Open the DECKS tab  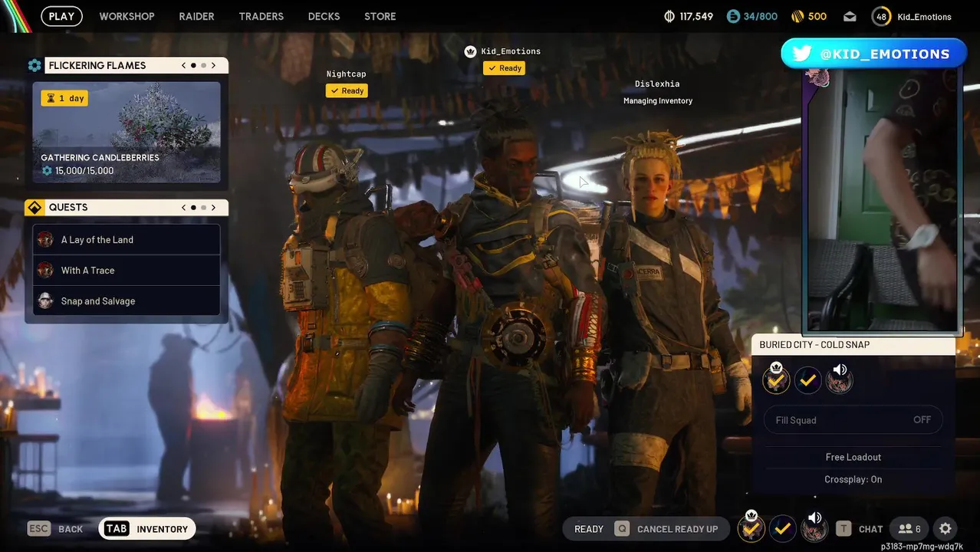[x=324, y=16]
